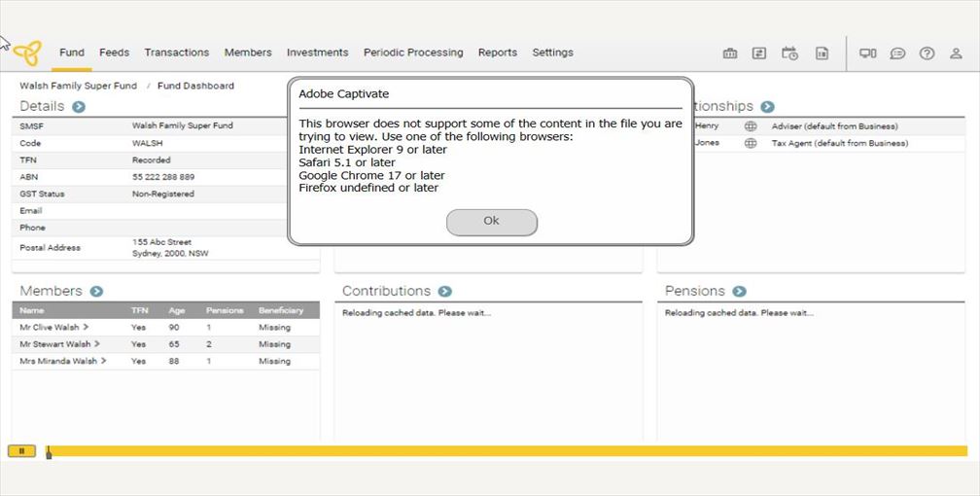The image size is (980, 496).
Task: Open the help question mark icon
Action: 927,53
